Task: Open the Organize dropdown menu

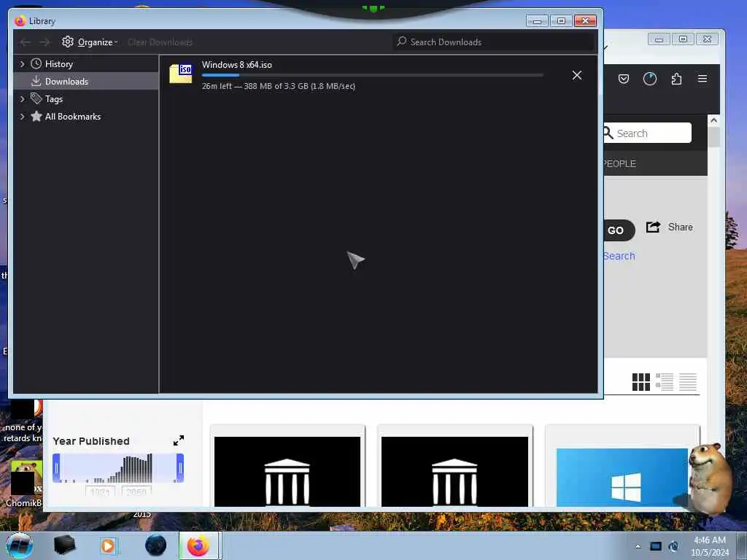Action: (x=90, y=42)
